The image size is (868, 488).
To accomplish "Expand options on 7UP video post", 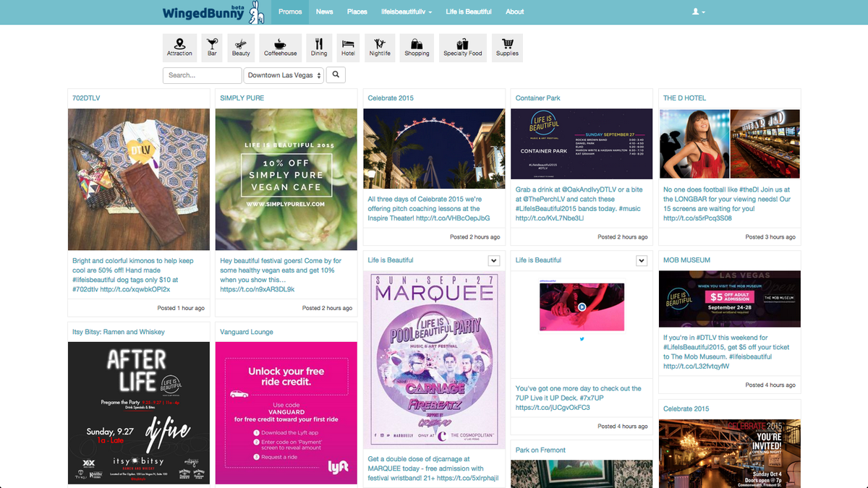I will pos(641,260).
